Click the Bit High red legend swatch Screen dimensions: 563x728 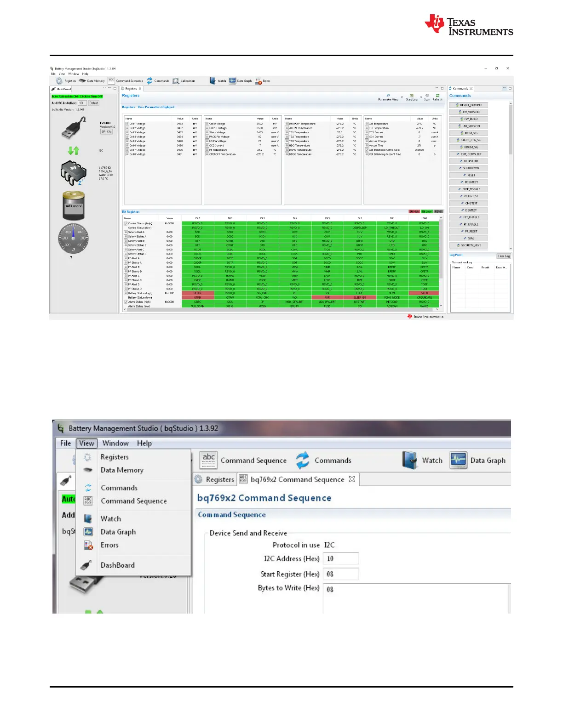[x=414, y=212]
